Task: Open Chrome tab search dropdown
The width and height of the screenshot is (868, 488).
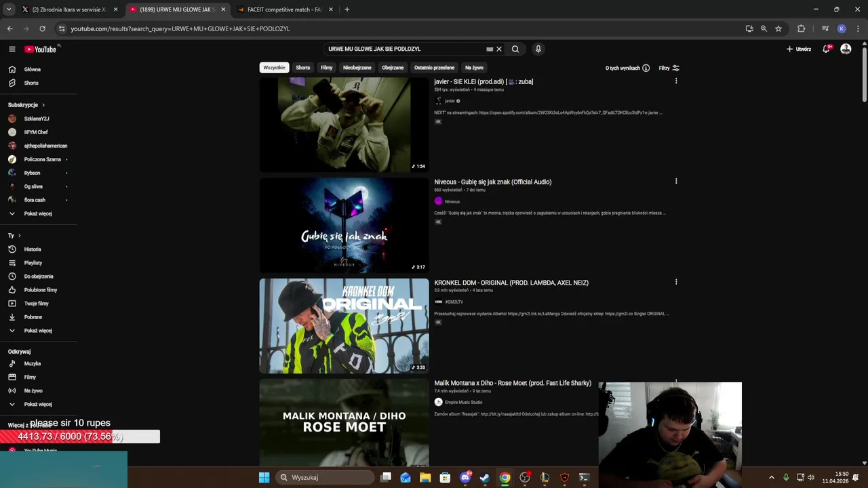Action: point(9,9)
